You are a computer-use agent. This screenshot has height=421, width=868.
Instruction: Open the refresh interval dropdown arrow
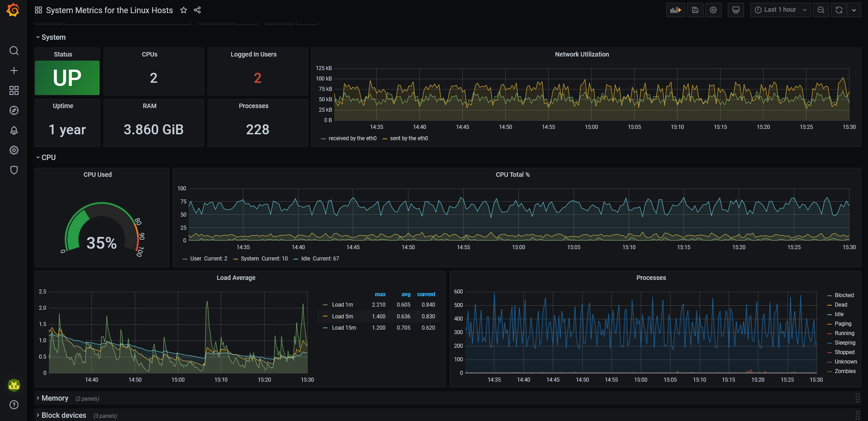click(x=854, y=10)
